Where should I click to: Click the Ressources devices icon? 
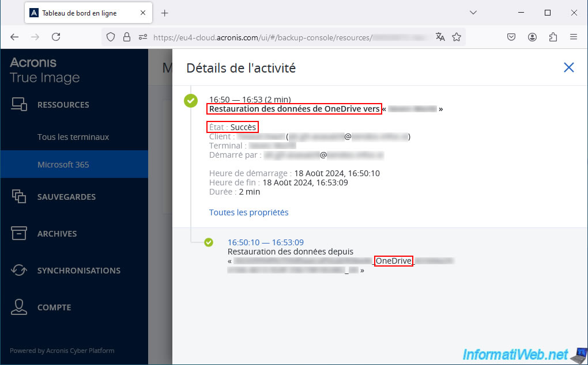pos(19,104)
